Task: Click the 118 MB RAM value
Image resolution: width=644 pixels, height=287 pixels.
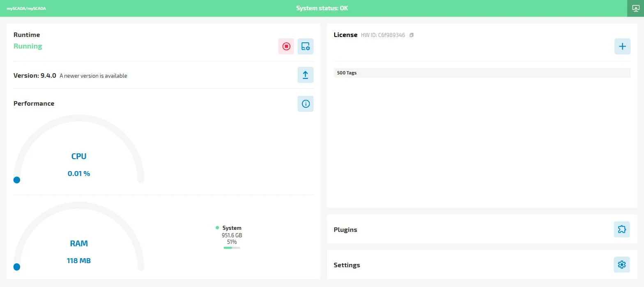Action: pos(79,261)
